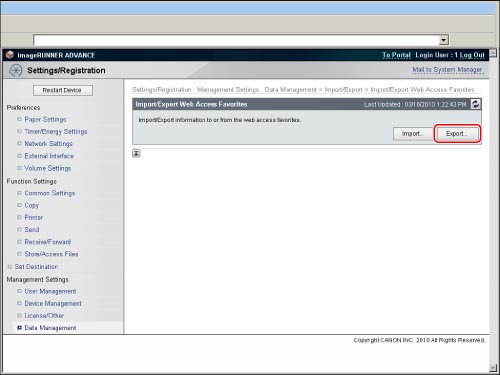Click the refresh icon beside Last Updated
The height and width of the screenshot is (375, 500).
pos(475,104)
